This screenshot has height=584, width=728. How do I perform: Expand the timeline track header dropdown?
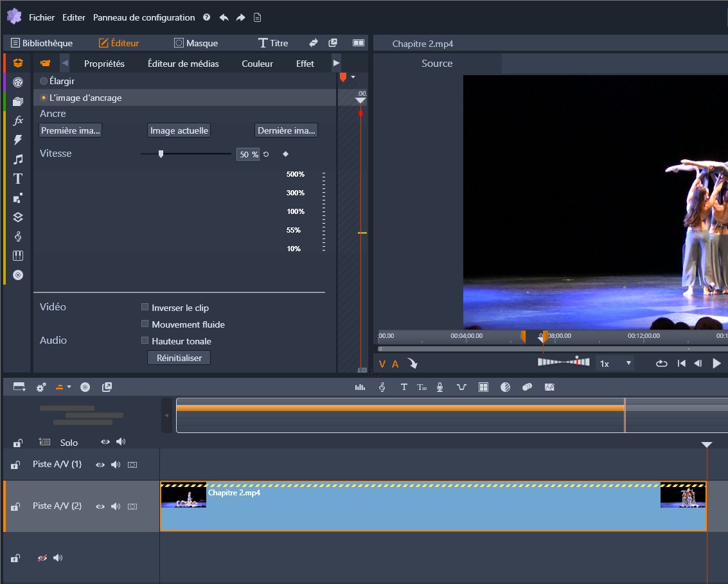coord(19,387)
